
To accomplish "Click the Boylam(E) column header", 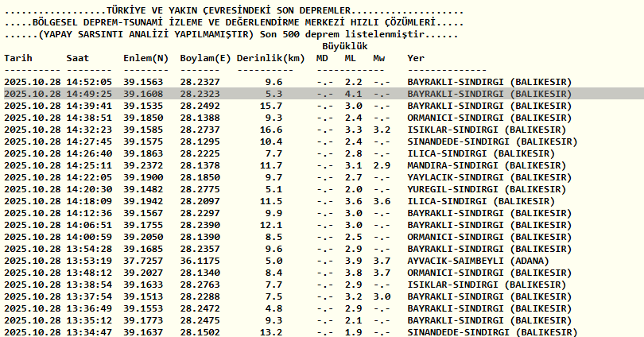I will click(205, 59).
